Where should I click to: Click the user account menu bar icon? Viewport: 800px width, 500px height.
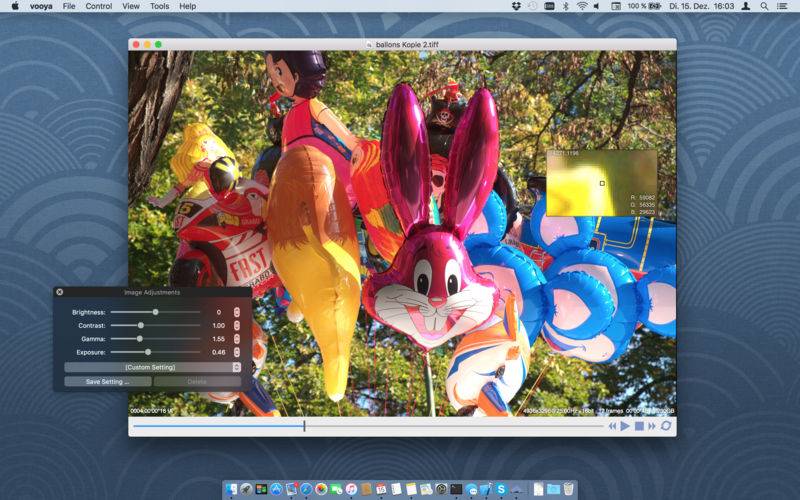click(x=745, y=6)
